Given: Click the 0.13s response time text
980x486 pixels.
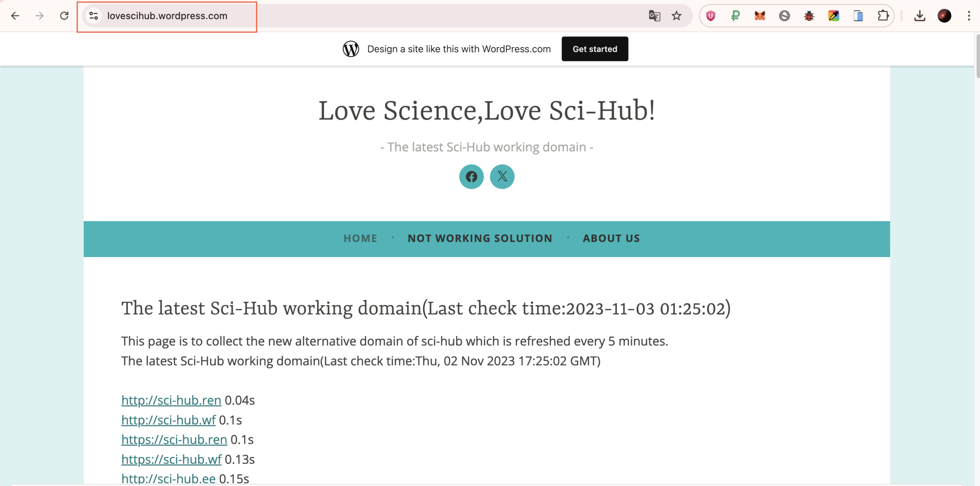Looking at the screenshot, I should point(240,459).
